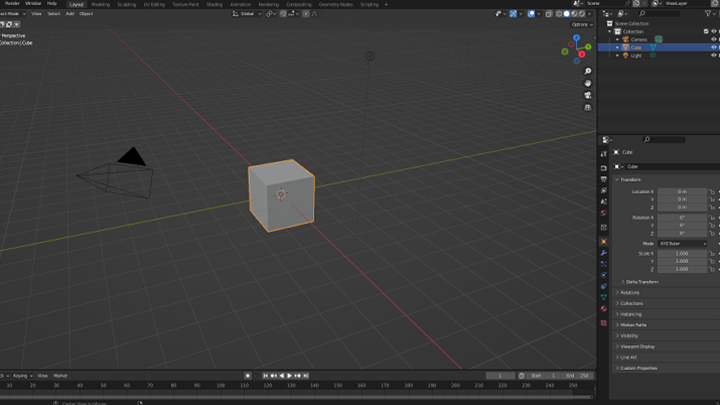
Task: Toggle Collection exclude checkbox in outliner
Action: click(706, 31)
